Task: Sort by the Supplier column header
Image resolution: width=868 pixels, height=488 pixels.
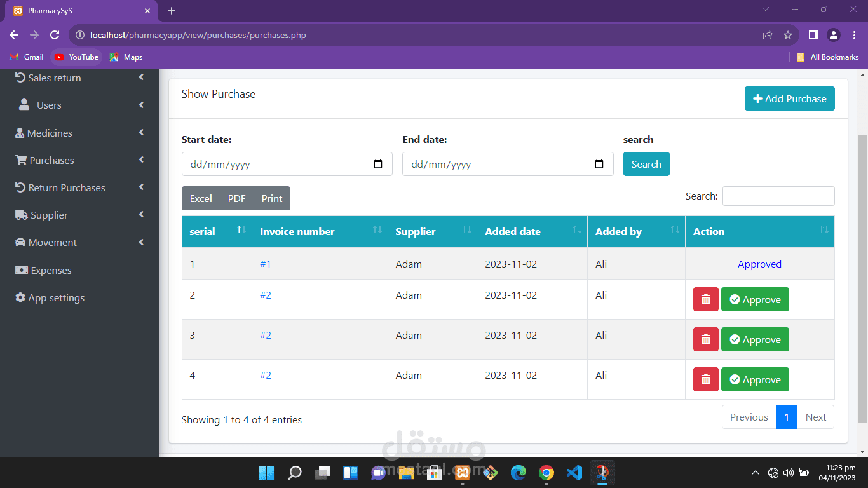Action: click(432, 231)
